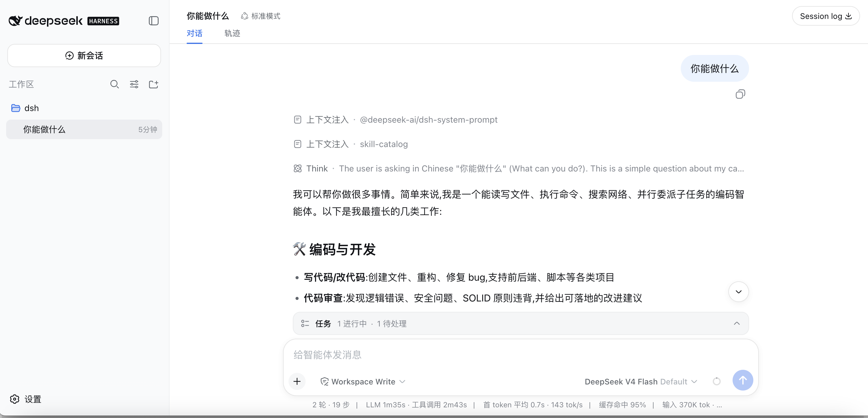The image size is (868, 418).
Task: Click the document icon beside dsh-system-prompt
Action: [298, 120]
